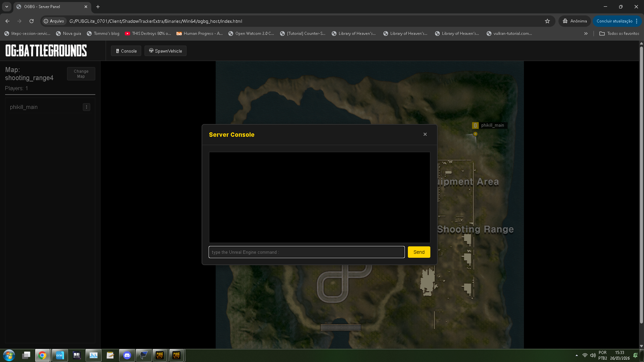Open [Tutorial] Counter-S... bookmark

tap(303, 34)
